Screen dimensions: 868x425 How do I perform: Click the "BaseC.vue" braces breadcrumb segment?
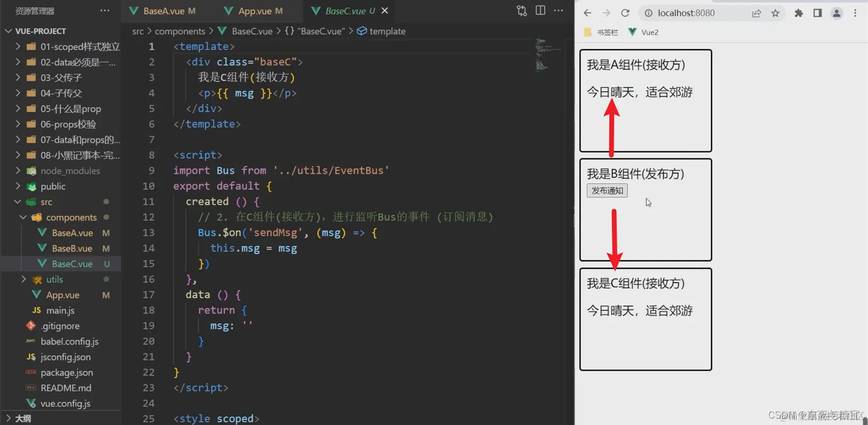point(315,31)
